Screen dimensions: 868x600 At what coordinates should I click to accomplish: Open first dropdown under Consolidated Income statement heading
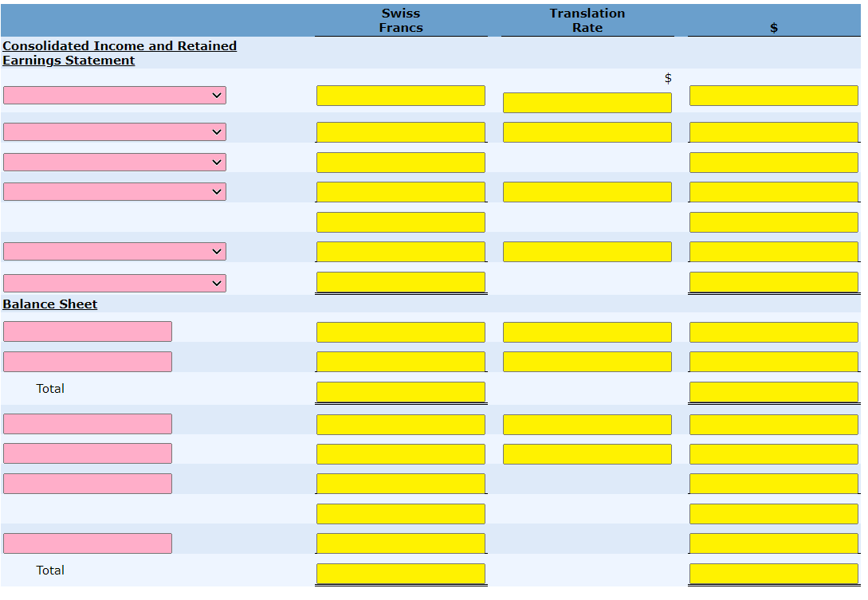115,95
